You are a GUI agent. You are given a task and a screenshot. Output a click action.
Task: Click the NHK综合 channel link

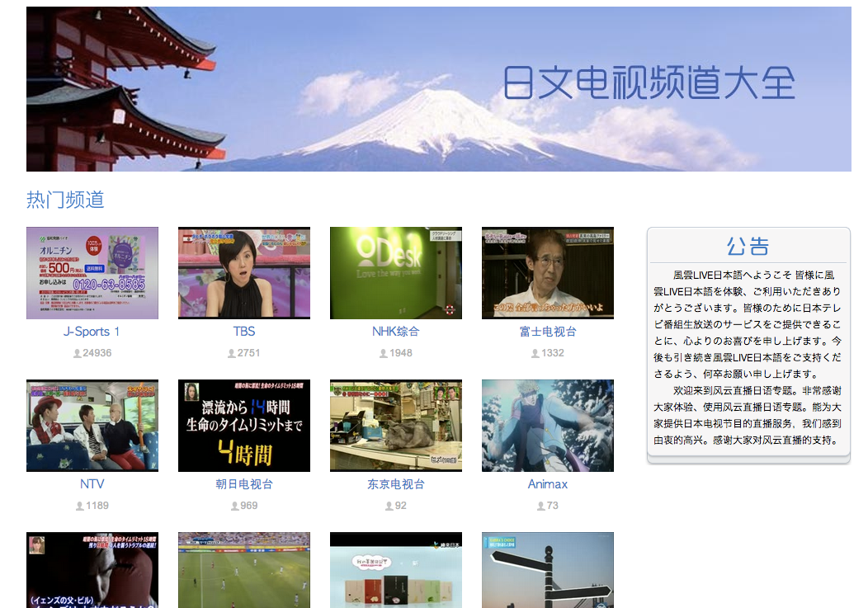coord(396,332)
